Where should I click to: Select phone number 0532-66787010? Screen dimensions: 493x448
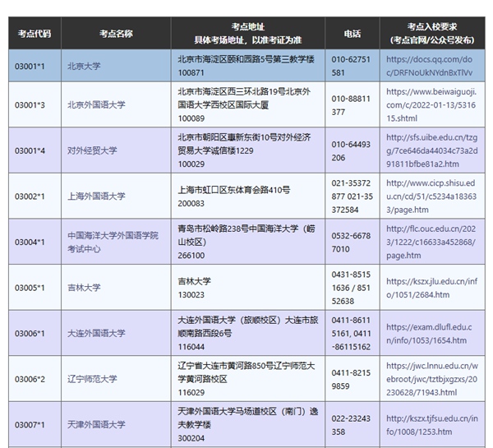point(351,242)
